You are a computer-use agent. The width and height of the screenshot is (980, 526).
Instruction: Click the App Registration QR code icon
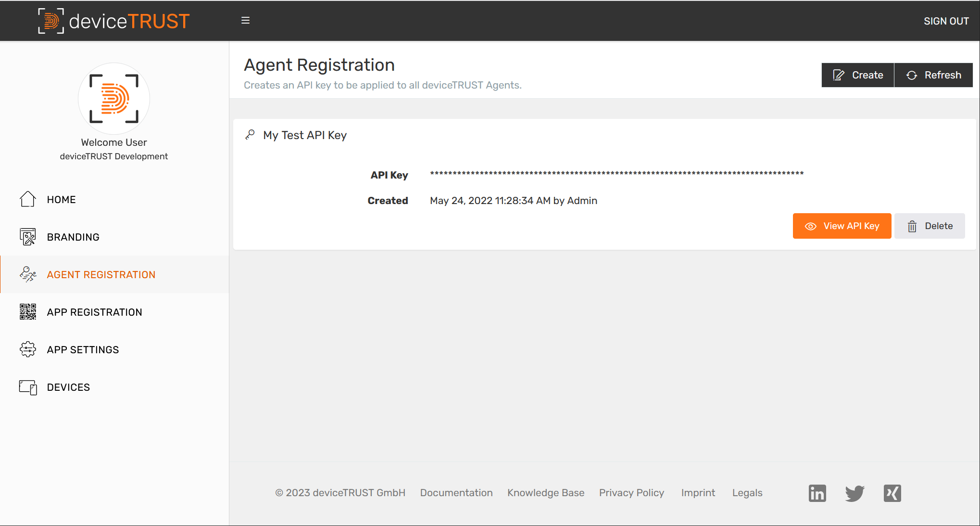tap(27, 313)
